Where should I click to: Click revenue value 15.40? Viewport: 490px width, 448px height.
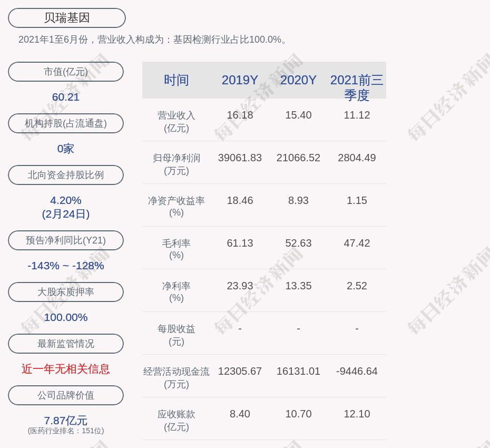tap(298, 115)
